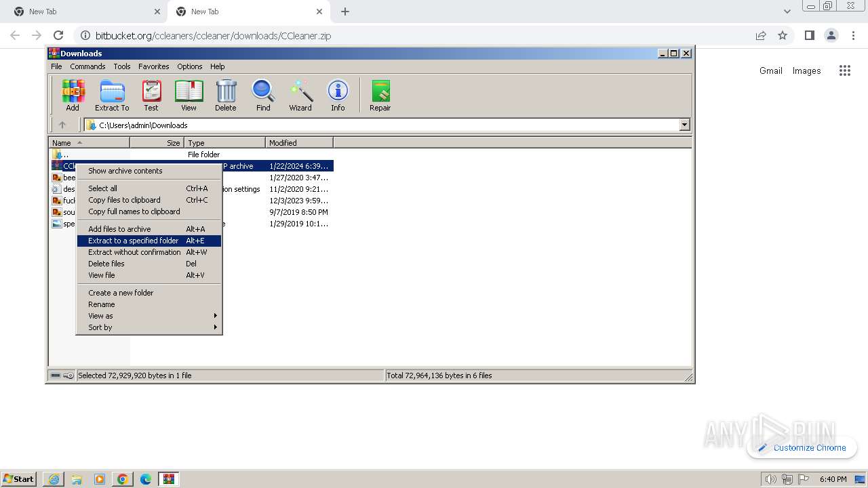
Task: Click the volume icon in system tray
Action: pos(770,479)
